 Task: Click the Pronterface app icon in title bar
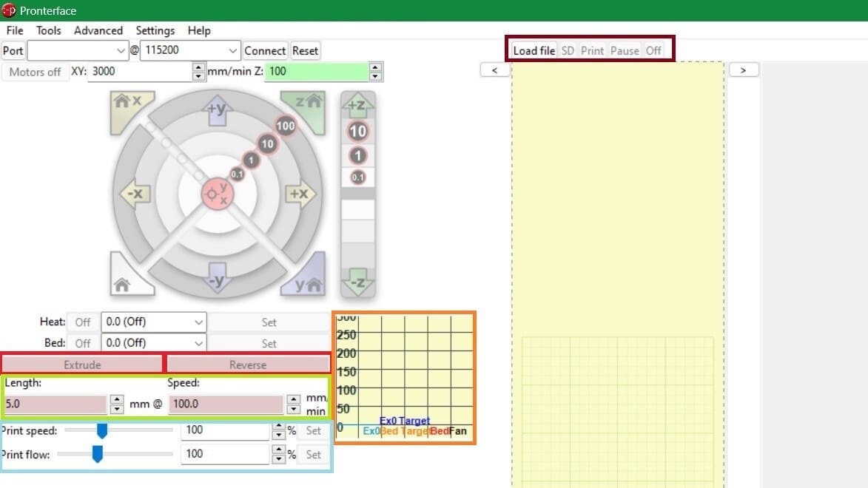pyautogui.click(x=9, y=10)
